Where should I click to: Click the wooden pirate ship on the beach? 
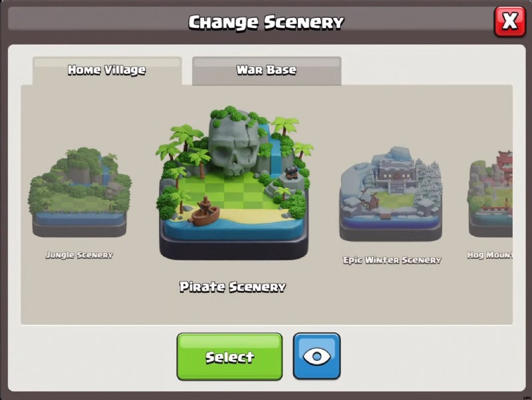coord(206,211)
